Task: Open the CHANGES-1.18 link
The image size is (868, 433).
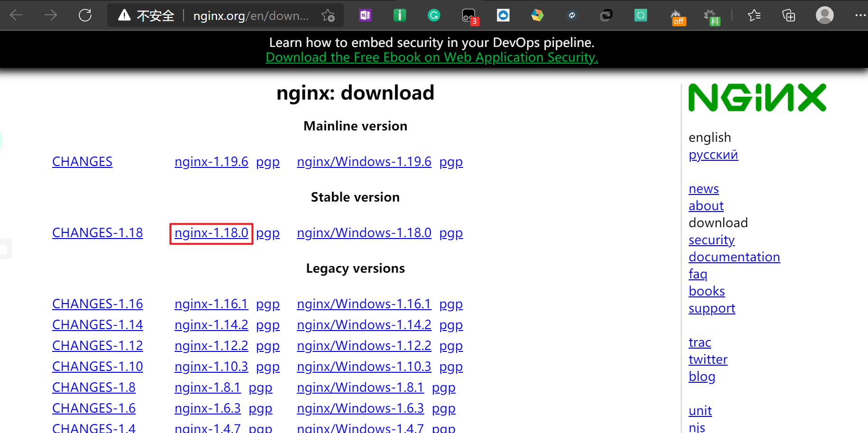Action: click(98, 233)
